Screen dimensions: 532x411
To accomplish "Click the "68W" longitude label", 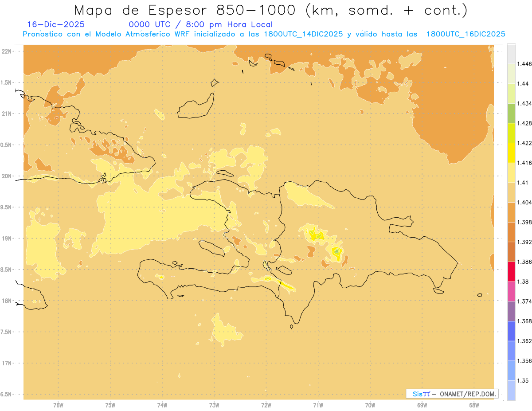I will click(x=474, y=405).
